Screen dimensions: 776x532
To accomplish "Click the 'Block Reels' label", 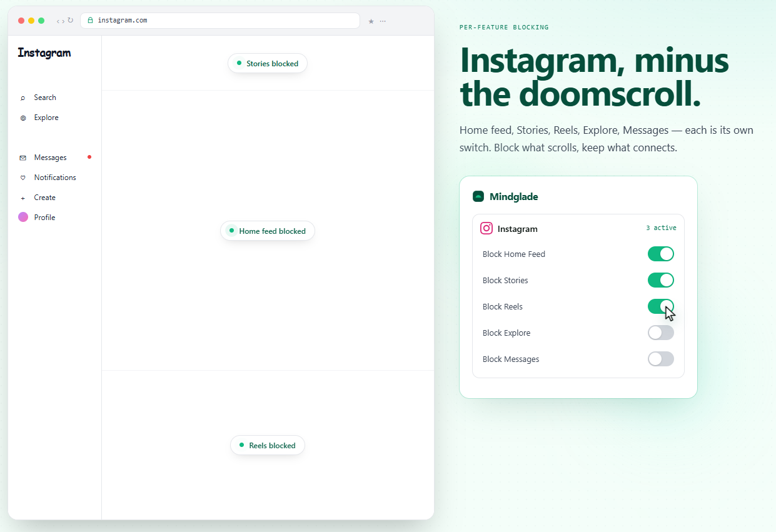I will coord(503,307).
